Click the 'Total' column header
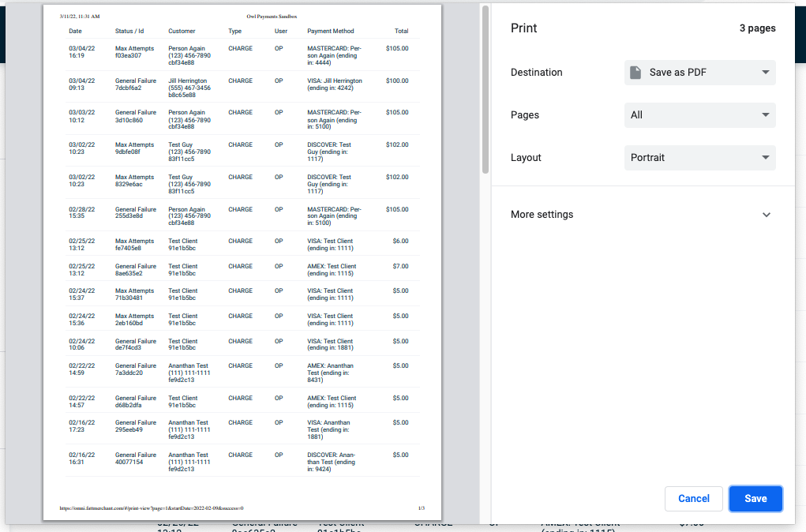The width and height of the screenshot is (806, 532). coord(402,31)
